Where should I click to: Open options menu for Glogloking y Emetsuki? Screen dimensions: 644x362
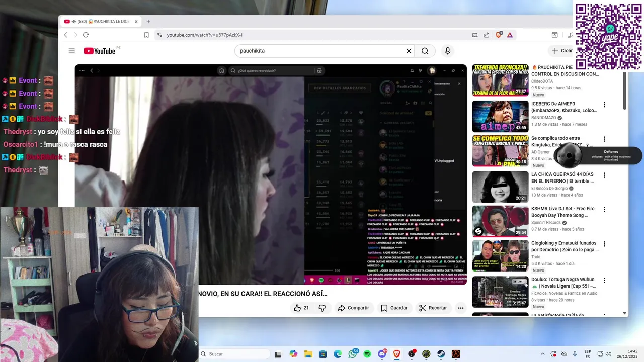point(604,244)
